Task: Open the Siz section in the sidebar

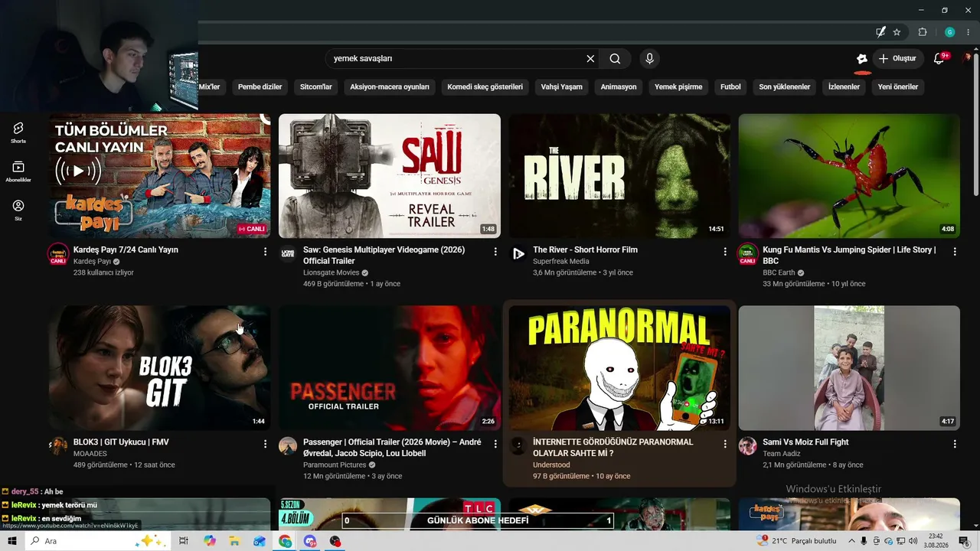Action: pos(18,210)
